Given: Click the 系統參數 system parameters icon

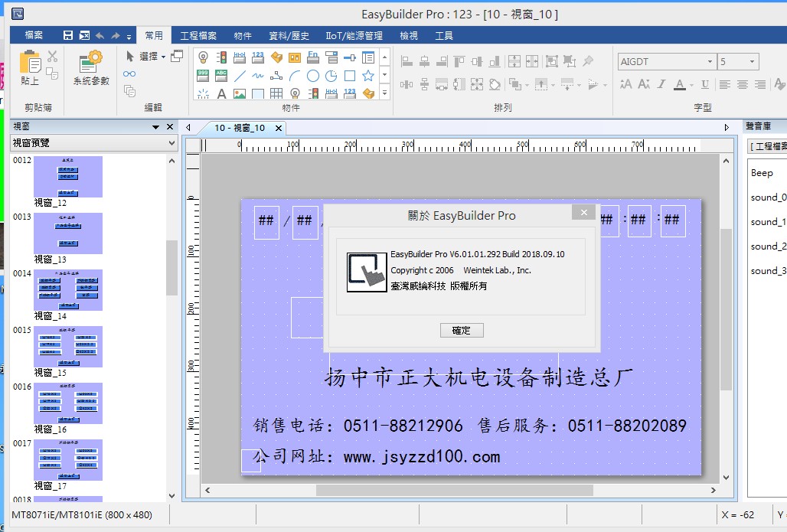Looking at the screenshot, I should (x=91, y=67).
